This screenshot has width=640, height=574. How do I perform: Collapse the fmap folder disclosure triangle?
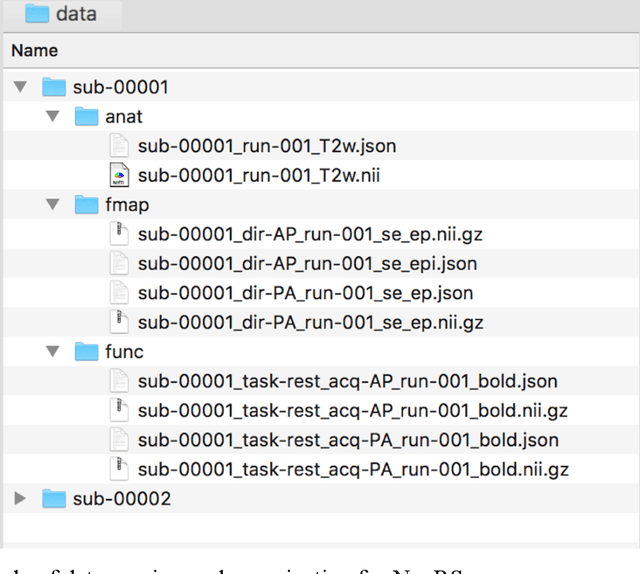pos(53,205)
